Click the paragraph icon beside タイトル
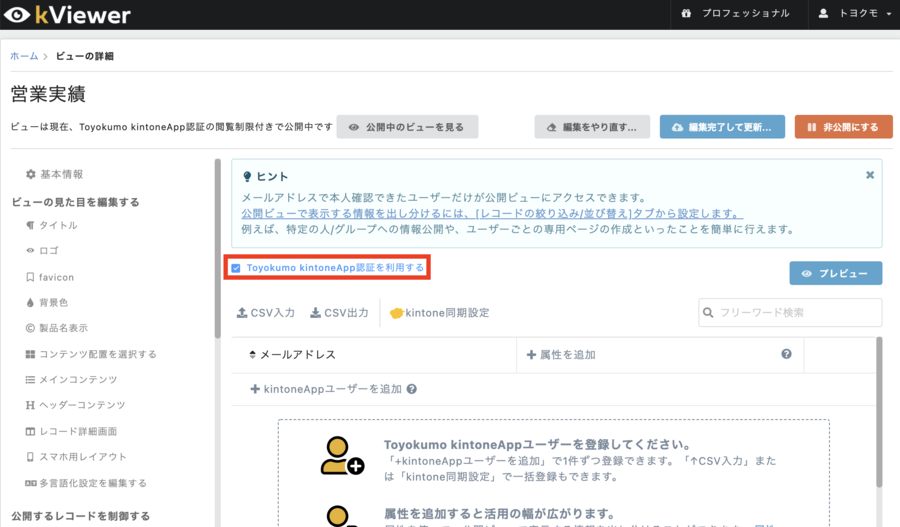Image resolution: width=900 pixels, height=527 pixels. click(30, 225)
